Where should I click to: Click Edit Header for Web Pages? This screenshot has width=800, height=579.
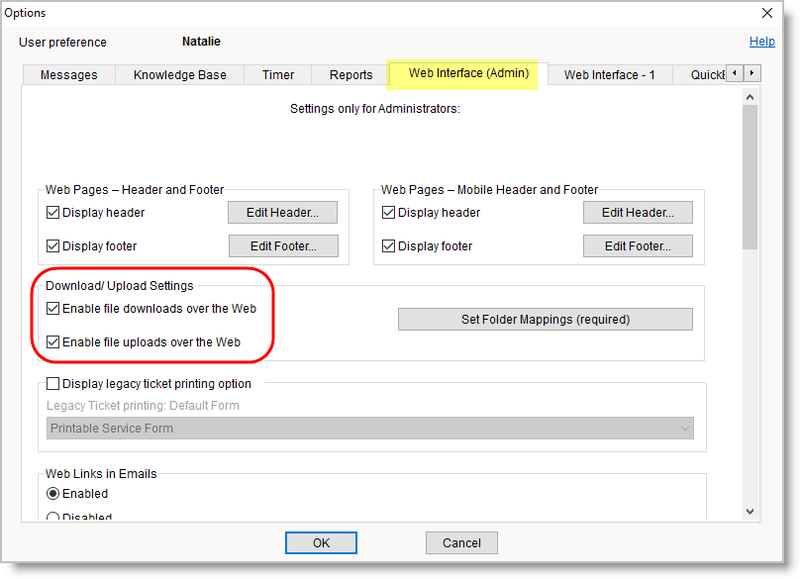point(283,212)
